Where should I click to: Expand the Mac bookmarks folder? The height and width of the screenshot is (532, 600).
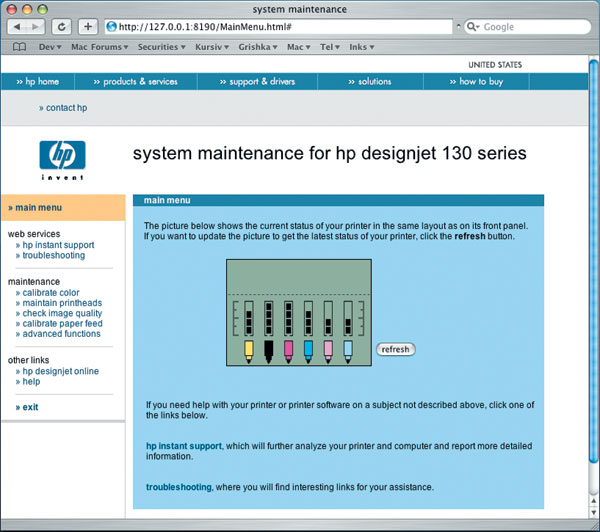pos(299,47)
